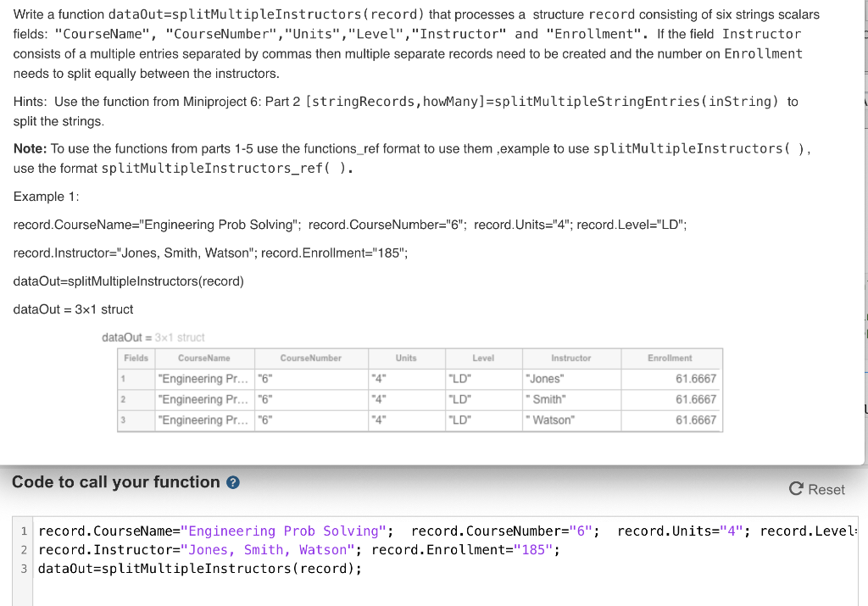Click line number 3 in the code editor

[24, 568]
